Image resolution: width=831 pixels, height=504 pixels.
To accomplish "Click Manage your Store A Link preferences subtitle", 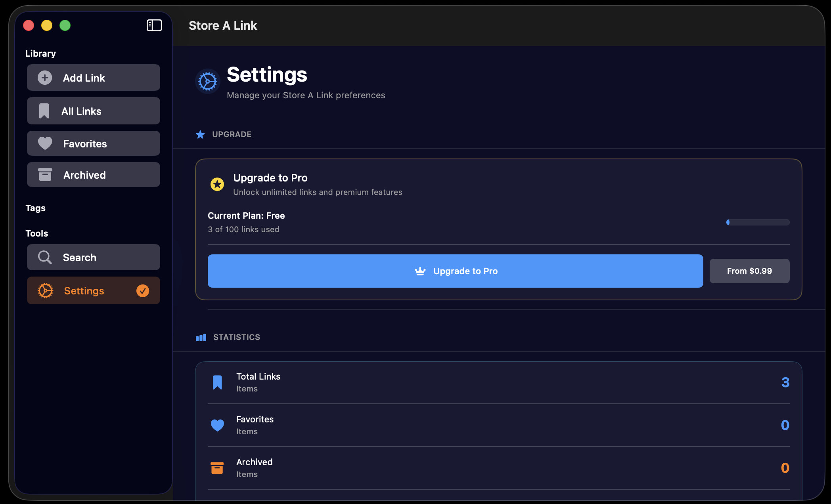I will pos(306,95).
